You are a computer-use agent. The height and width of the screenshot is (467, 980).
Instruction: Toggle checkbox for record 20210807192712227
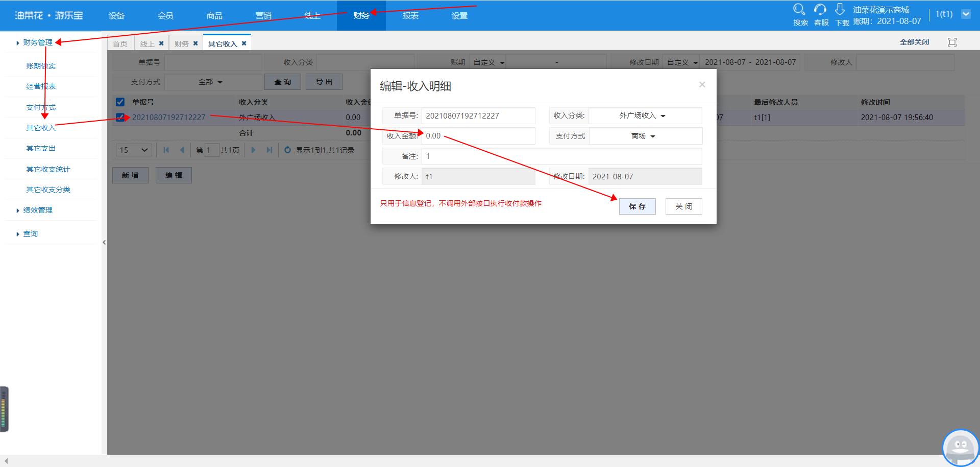point(120,118)
